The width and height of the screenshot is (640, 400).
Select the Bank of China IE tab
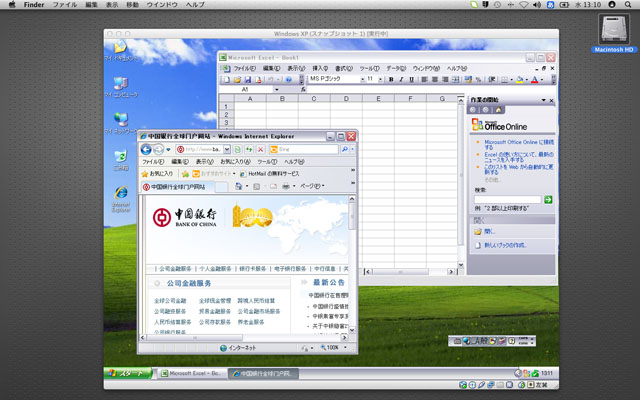click(x=178, y=187)
